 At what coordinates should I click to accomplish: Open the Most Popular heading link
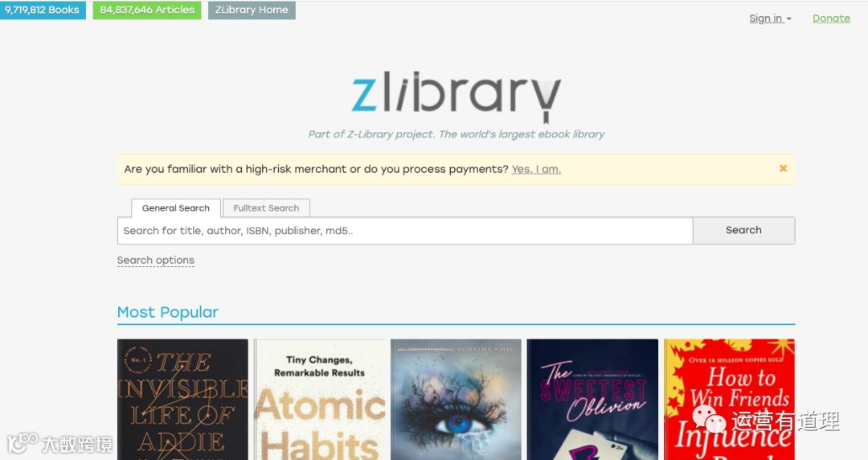click(168, 312)
